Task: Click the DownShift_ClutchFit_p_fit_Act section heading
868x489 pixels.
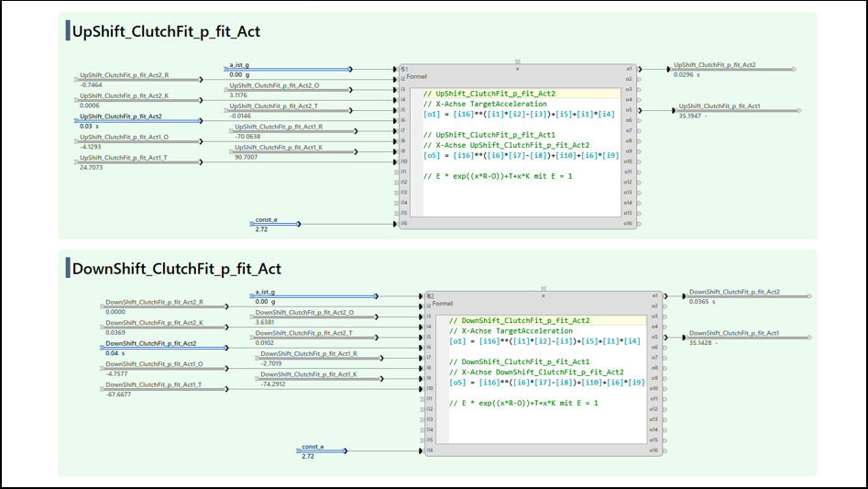Action: 176,269
